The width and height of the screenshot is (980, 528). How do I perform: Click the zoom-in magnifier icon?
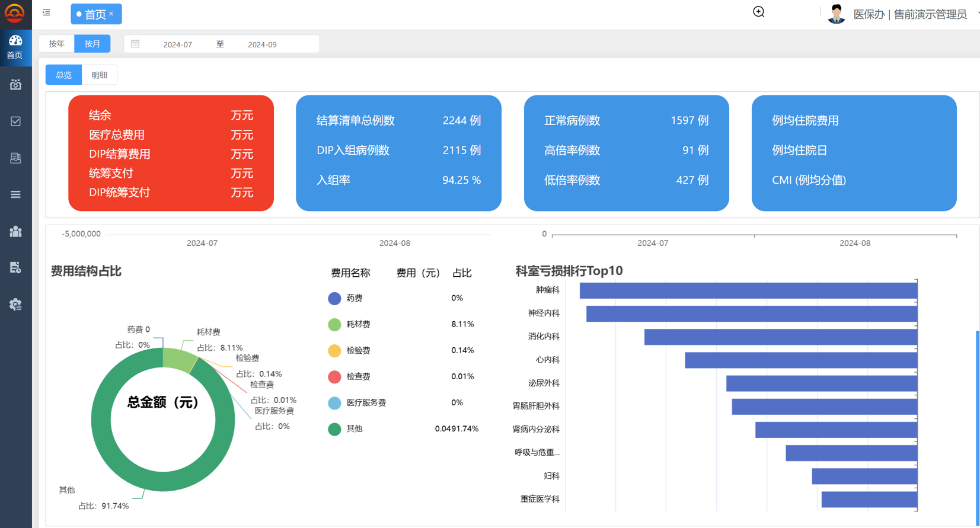click(758, 12)
